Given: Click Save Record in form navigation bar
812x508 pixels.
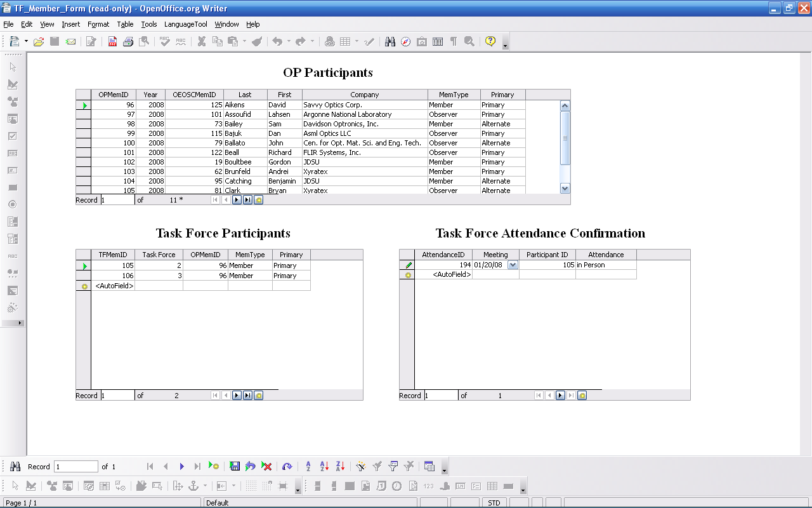Looking at the screenshot, I should [x=235, y=467].
